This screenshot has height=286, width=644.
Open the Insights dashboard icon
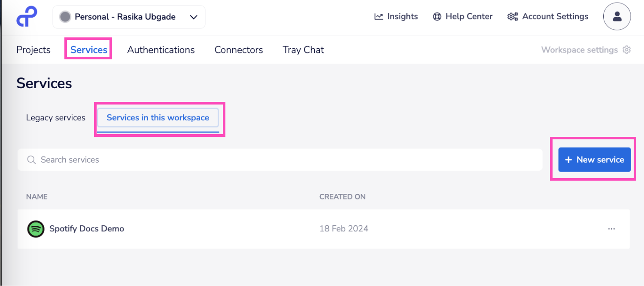click(378, 16)
